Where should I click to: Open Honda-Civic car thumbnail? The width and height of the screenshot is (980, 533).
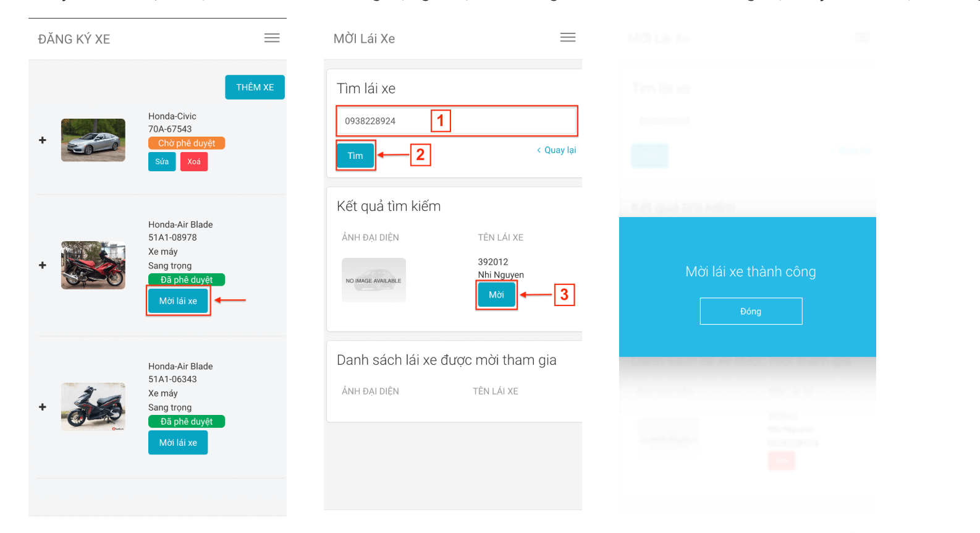(93, 140)
